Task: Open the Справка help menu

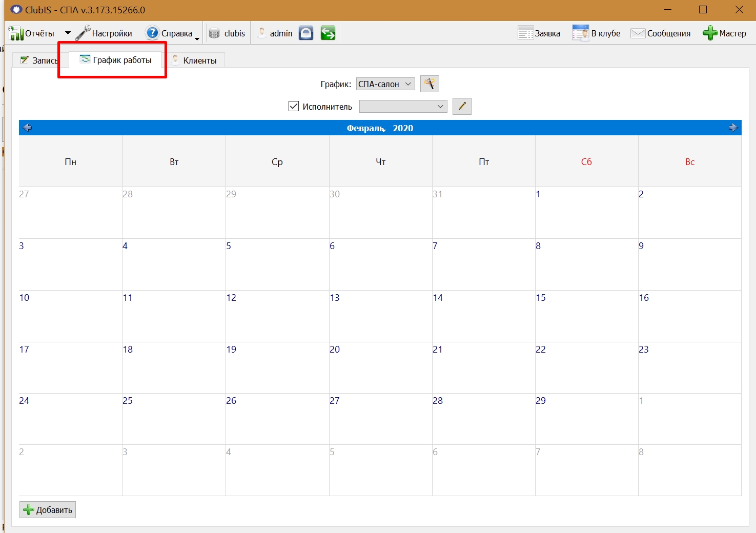Action: click(169, 33)
